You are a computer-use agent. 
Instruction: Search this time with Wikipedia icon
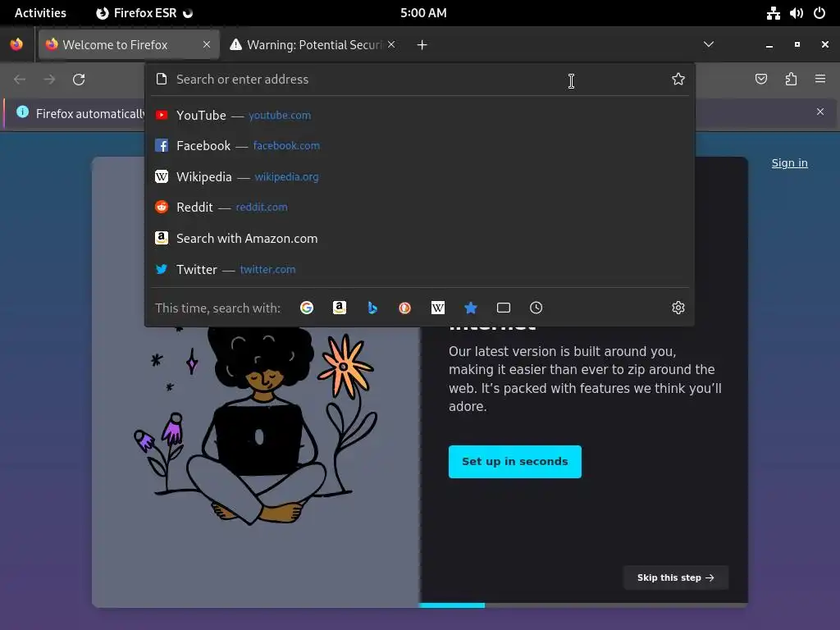438,308
